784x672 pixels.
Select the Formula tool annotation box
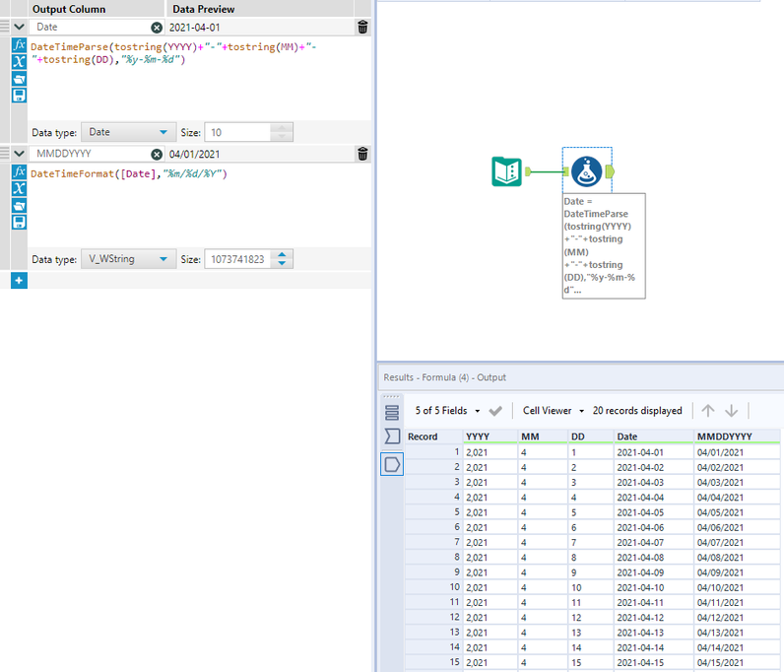tap(604, 245)
